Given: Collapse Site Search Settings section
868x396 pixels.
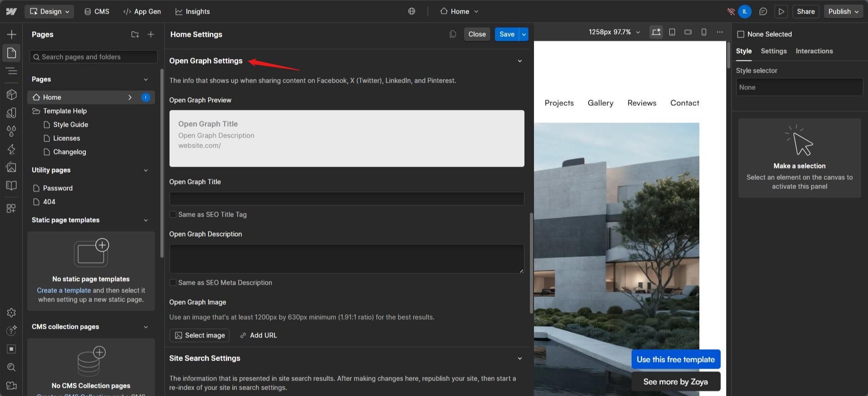Looking at the screenshot, I should [520, 358].
